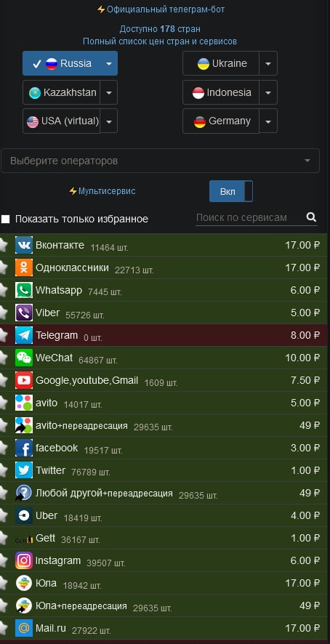
Task: Favorite Вконтакте with its star
Action: point(4,245)
